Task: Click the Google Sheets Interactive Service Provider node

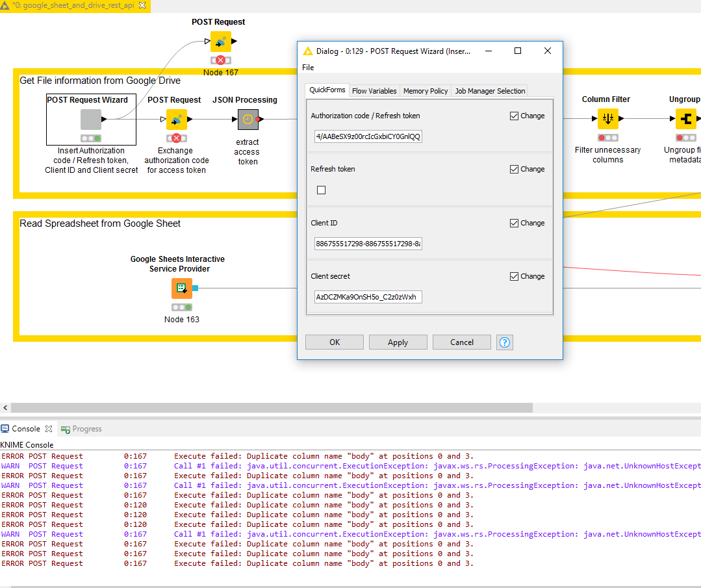Action: pyautogui.click(x=182, y=288)
